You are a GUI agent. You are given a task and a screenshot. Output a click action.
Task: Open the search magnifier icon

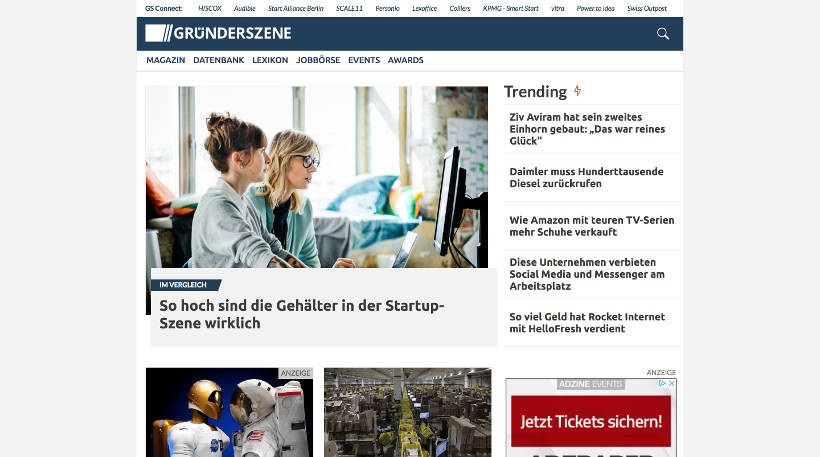pos(663,34)
